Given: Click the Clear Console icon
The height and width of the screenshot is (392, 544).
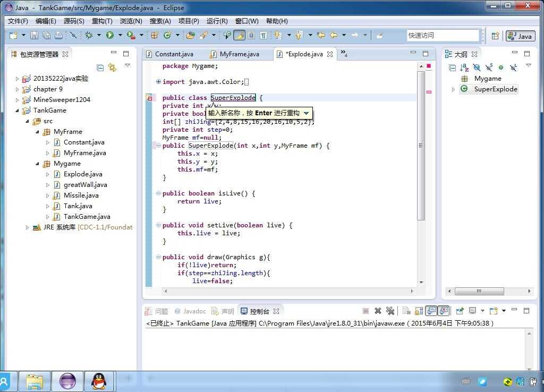Looking at the screenshot, I should tap(406, 311).
